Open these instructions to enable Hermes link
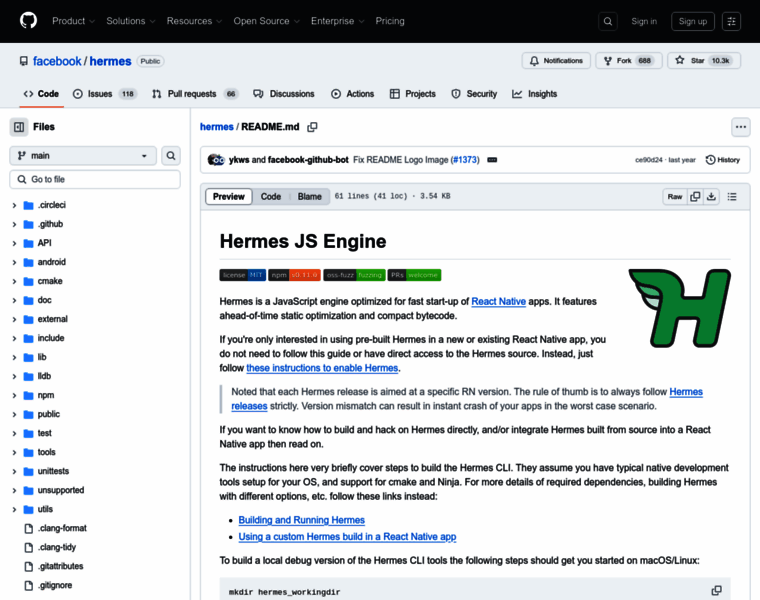 (x=322, y=368)
